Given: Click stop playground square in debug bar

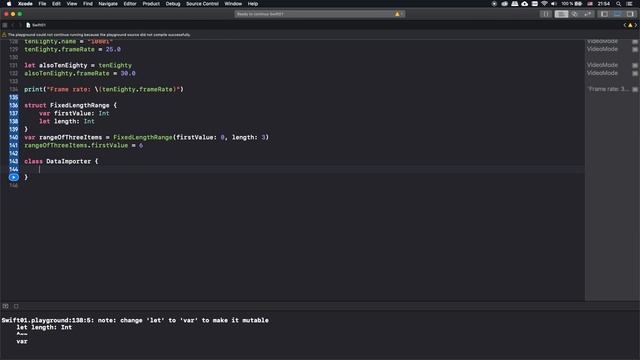Looking at the screenshot, I should click(16, 306).
